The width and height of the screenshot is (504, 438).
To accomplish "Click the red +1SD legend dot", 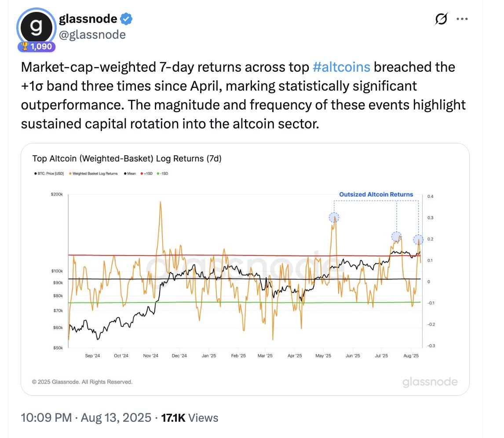I will [142, 174].
